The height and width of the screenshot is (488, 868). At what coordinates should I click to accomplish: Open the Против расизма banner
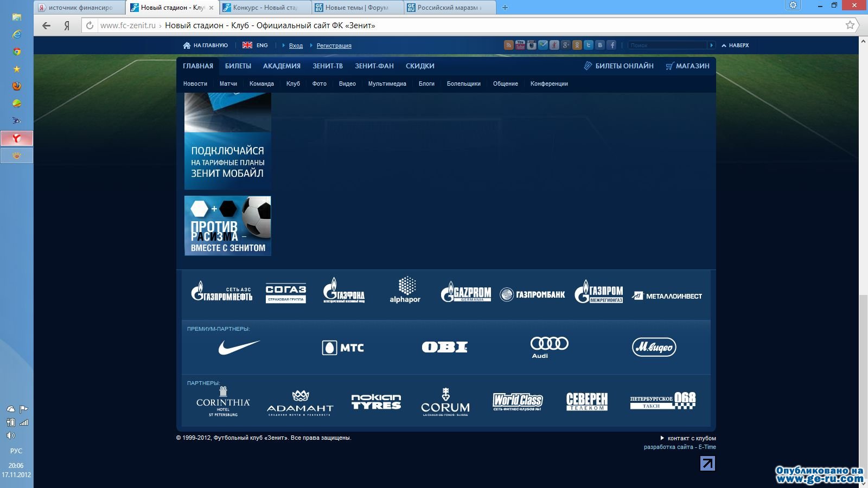point(228,226)
